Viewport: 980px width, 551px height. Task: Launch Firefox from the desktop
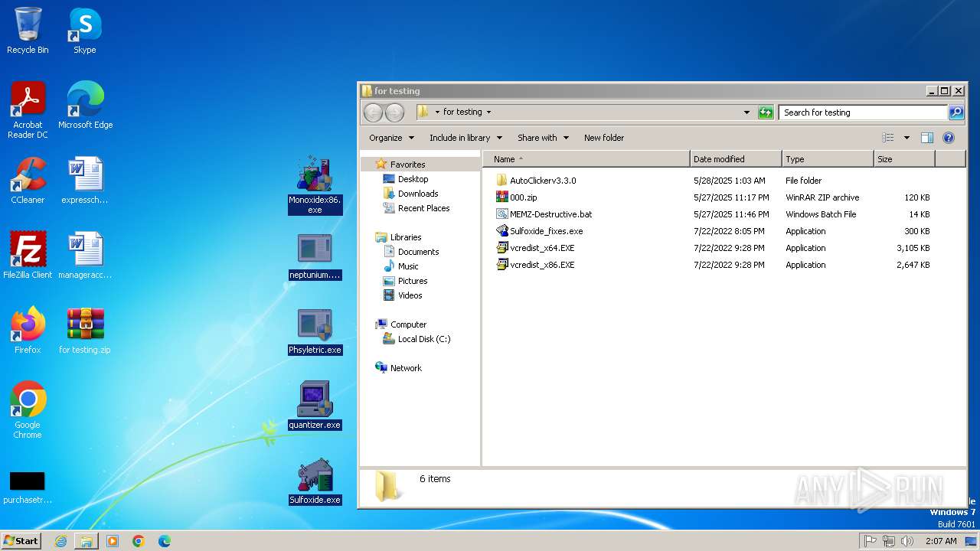[28, 331]
